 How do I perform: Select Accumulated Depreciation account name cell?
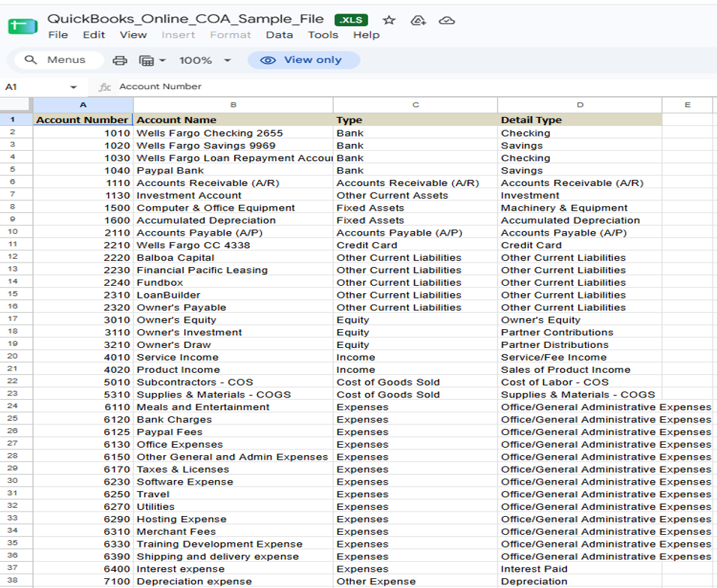coord(233,220)
